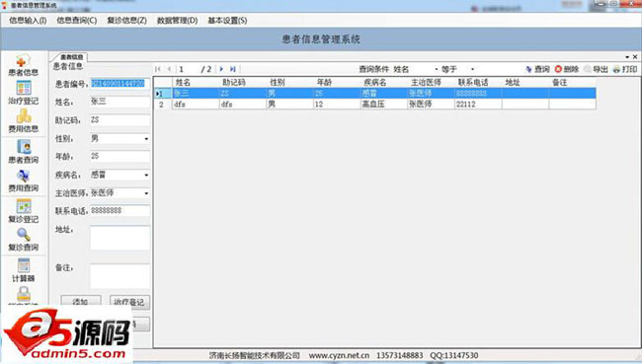Sort by 年龄 column header

point(337,82)
